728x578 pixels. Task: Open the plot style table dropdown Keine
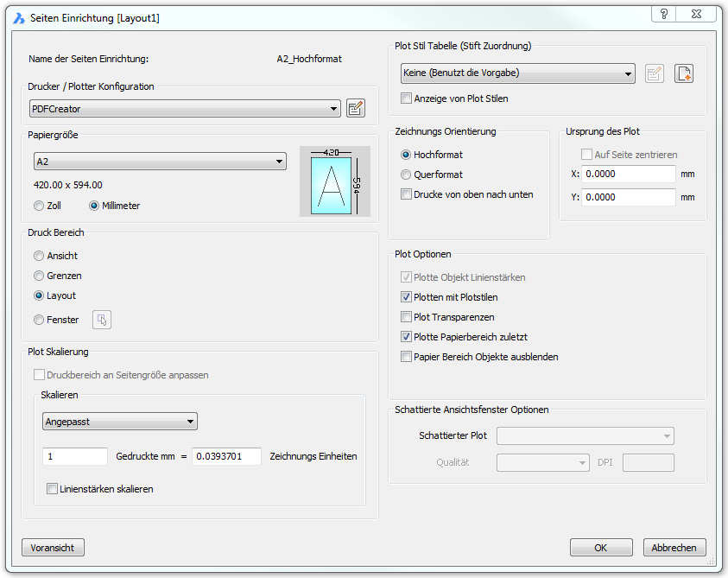[518, 73]
